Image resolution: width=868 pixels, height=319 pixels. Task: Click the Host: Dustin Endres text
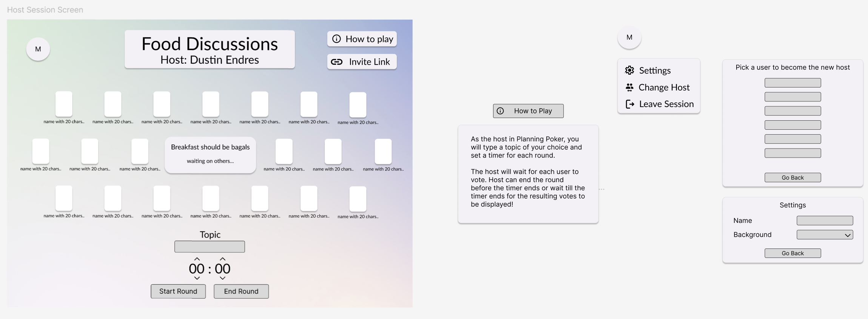[210, 60]
